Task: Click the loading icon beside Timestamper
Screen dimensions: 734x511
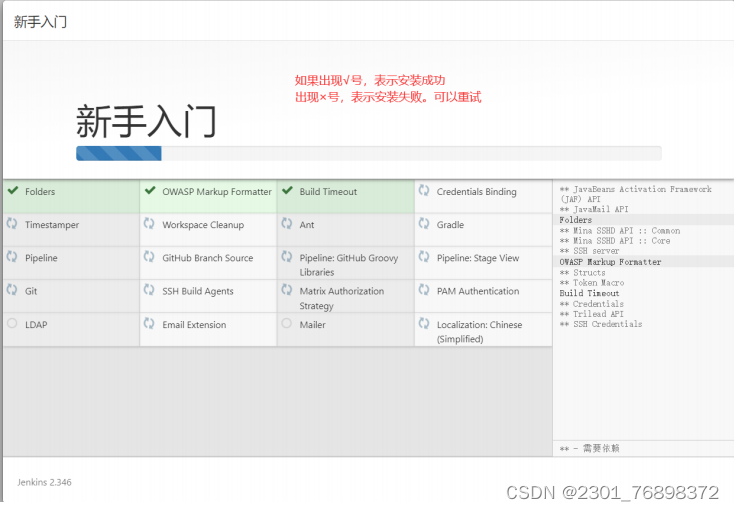Action: coord(12,224)
